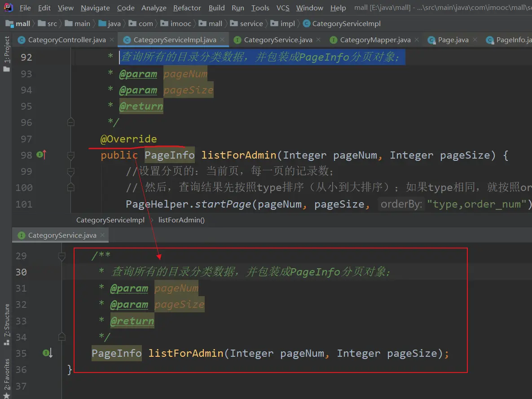Image resolution: width=532 pixels, height=399 pixels.
Task: Close the CategoryController.java tab
Action: [x=113, y=40]
